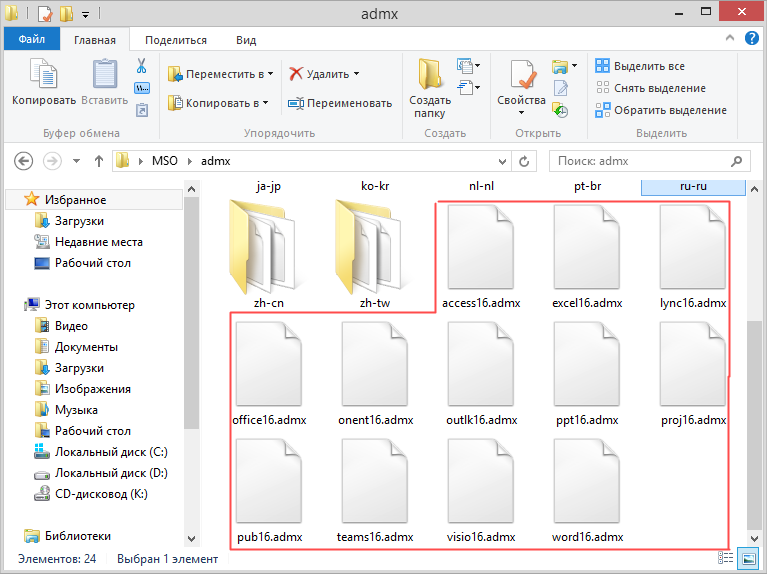
Task: Select Этот компьютер in the sidebar
Action: 89,305
